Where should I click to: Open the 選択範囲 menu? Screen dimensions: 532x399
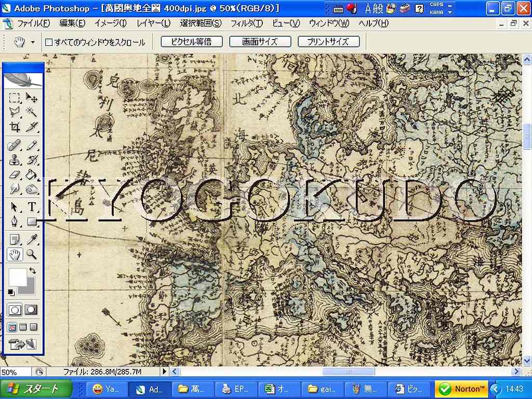(x=201, y=23)
